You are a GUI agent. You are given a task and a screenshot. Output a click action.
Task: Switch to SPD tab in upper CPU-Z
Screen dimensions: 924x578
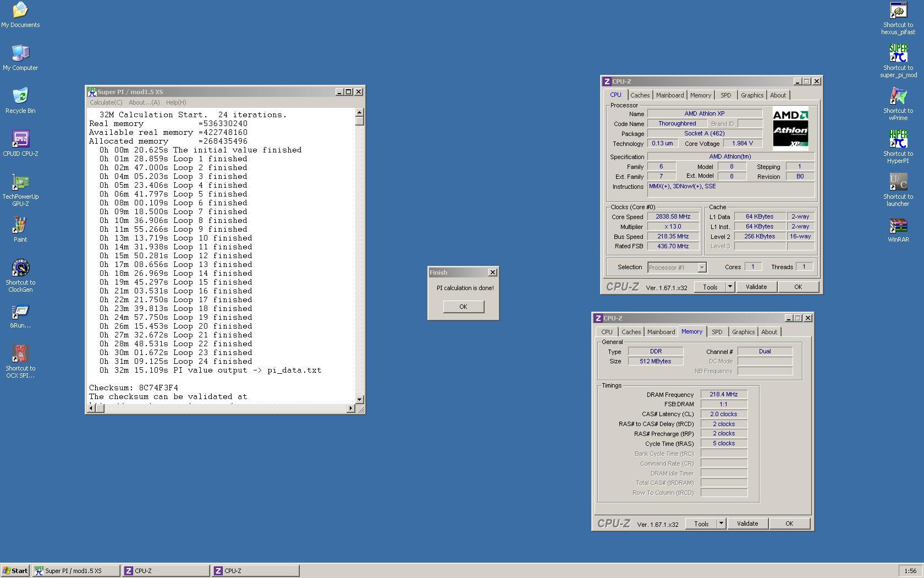click(x=726, y=95)
